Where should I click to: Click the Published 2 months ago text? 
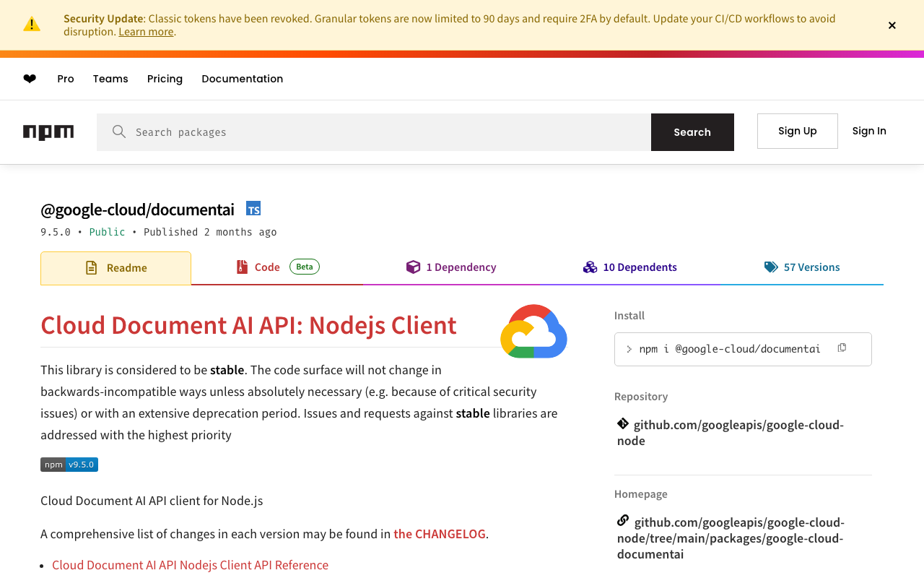pos(210,232)
